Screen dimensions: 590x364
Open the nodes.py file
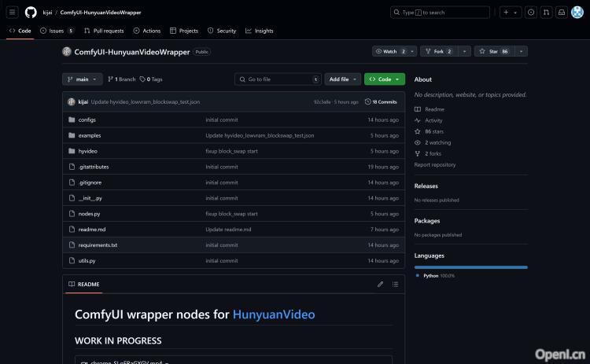89,214
